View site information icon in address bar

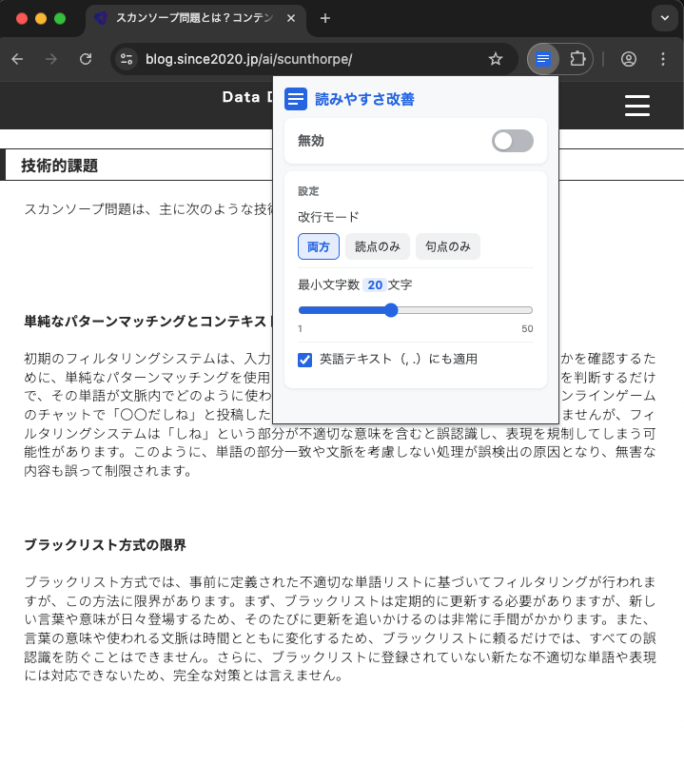pyautogui.click(x=127, y=59)
